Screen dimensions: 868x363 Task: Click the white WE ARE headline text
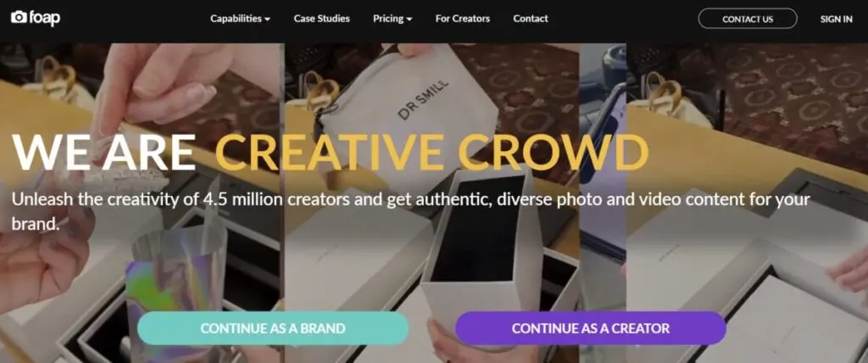click(103, 151)
